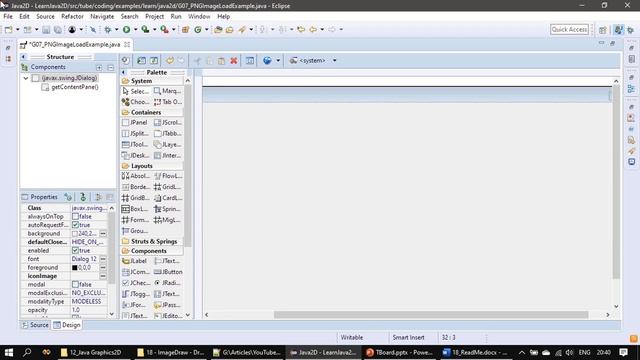Image resolution: width=640 pixels, height=360 pixels.
Task: Click the red Delete X icon
Action: (233, 60)
